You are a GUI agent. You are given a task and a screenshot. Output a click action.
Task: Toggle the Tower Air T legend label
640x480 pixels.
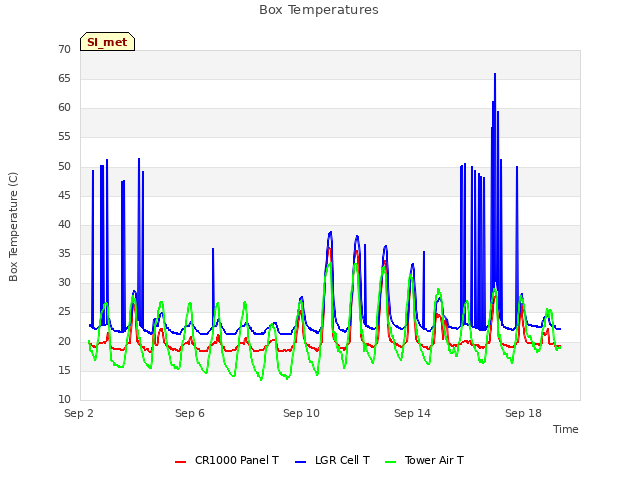point(434,460)
